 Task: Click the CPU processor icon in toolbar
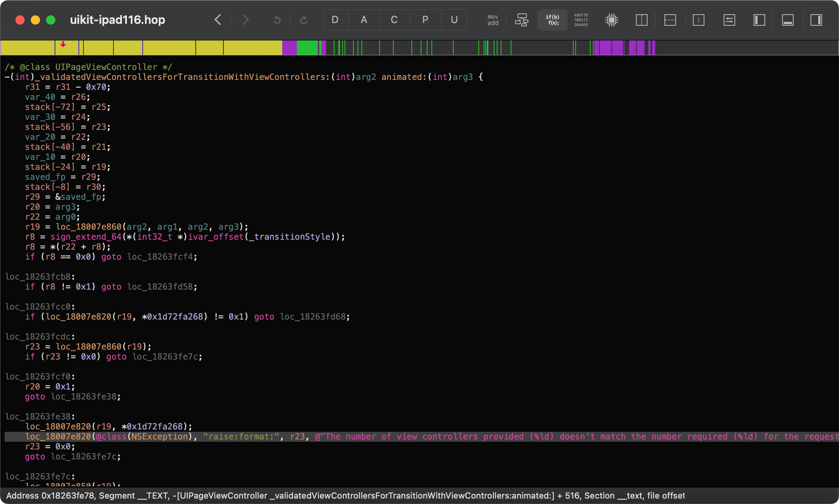click(x=611, y=20)
